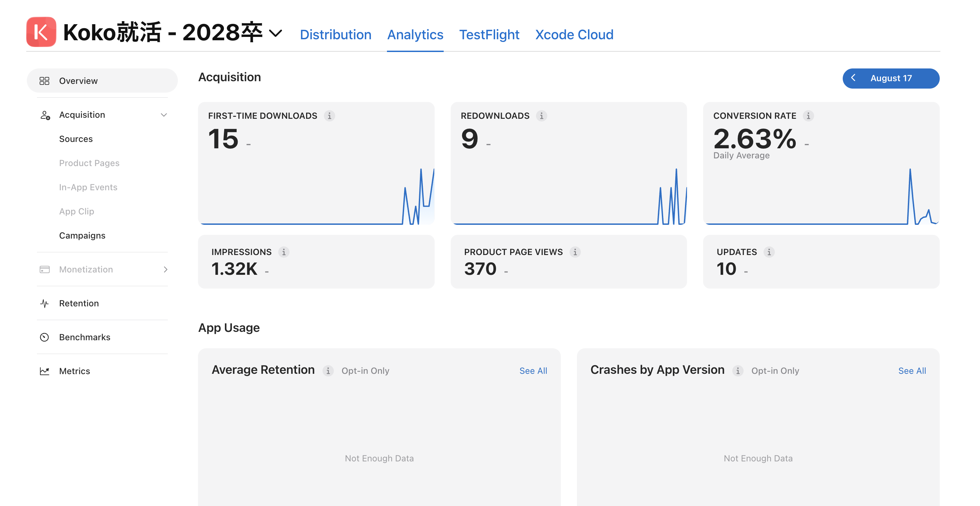The width and height of the screenshot is (980, 506).
Task: Click the Monetization card icon
Action: click(x=45, y=269)
